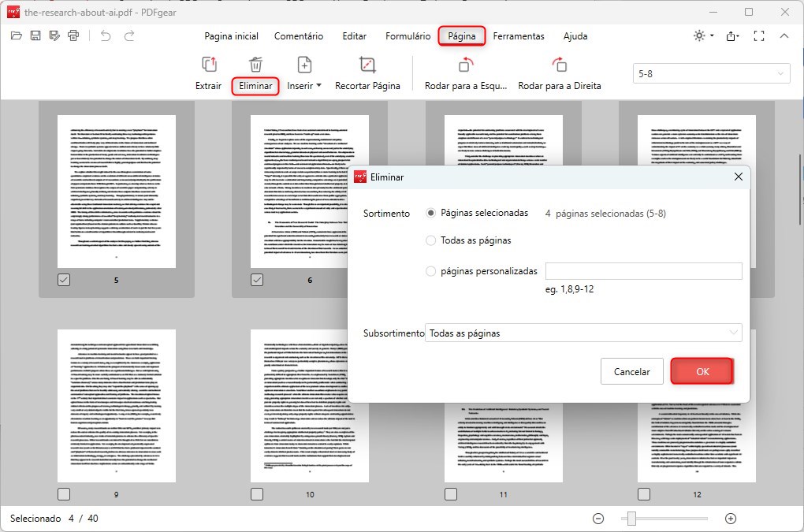Open the Comentário tab

(299, 35)
